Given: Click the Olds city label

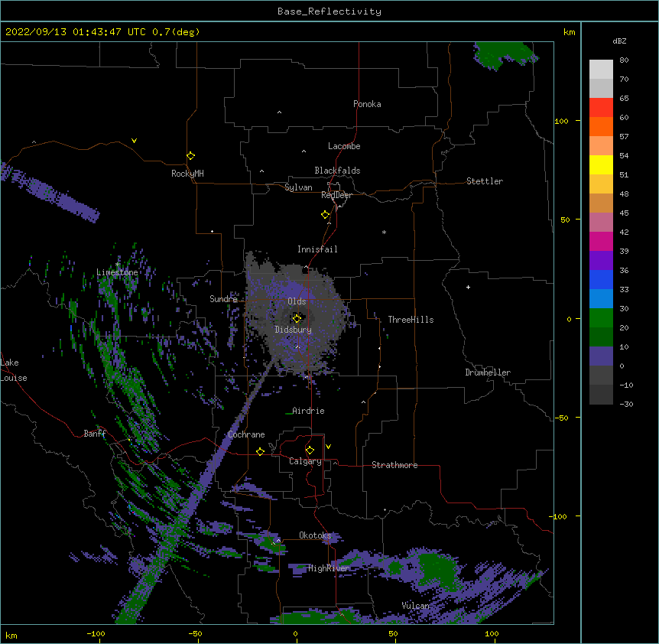Looking at the screenshot, I should (x=297, y=301).
